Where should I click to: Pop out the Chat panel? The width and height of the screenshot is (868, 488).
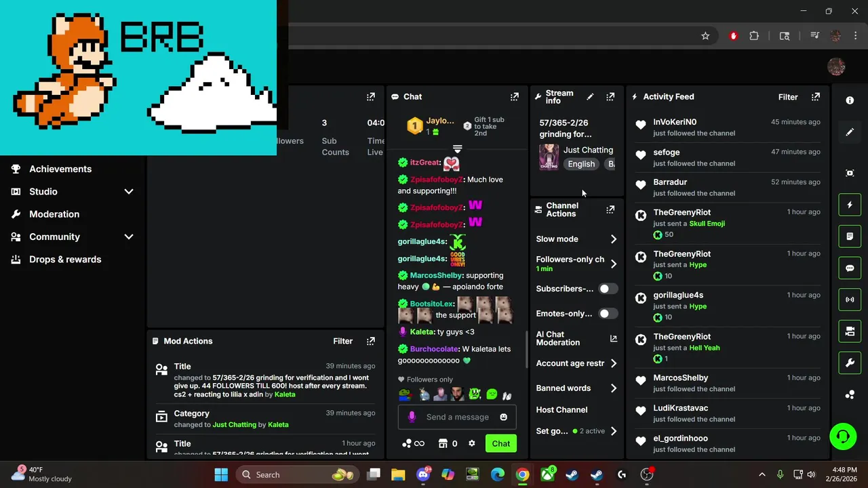(514, 97)
